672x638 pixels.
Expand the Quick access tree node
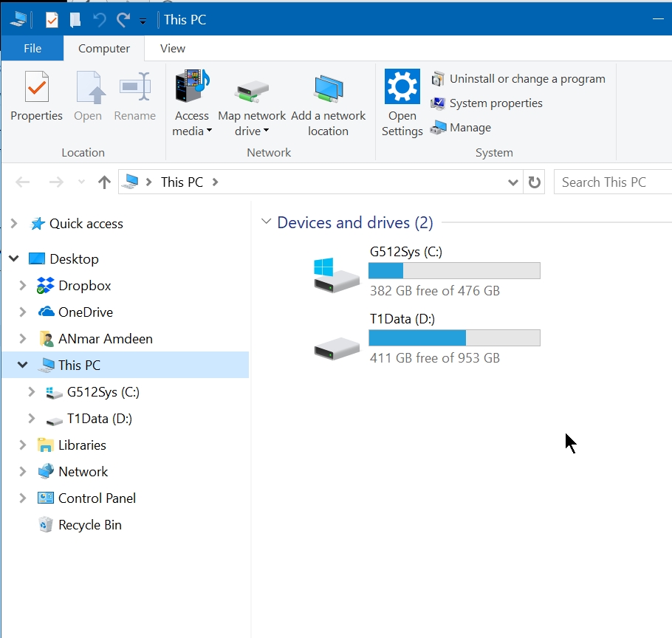click(14, 224)
